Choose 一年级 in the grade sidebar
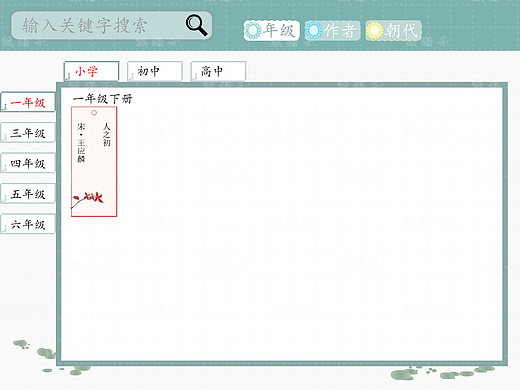Screen dimensions: 520x390 tap(28, 102)
